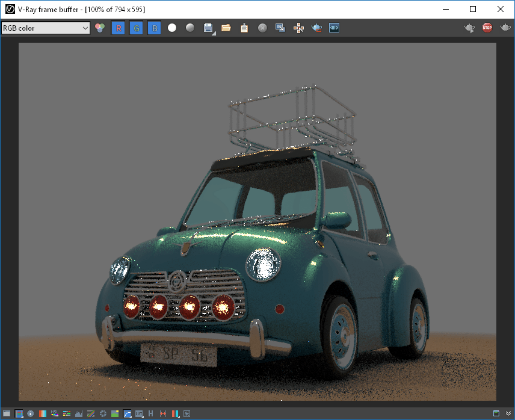
Task: Duplicate render to the 3ds Max frame buffer
Action: click(x=280, y=27)
